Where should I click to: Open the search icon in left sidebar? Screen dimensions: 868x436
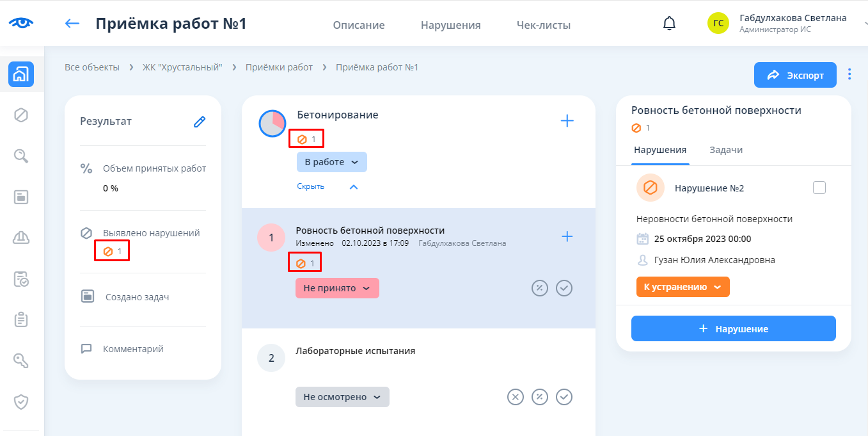pyautogui.click(x=21, y=156)
